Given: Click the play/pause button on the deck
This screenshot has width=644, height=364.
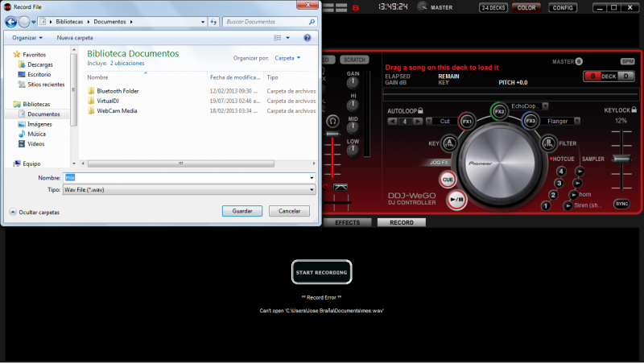Looking at the screenshot, I should (x=456, y=200).
